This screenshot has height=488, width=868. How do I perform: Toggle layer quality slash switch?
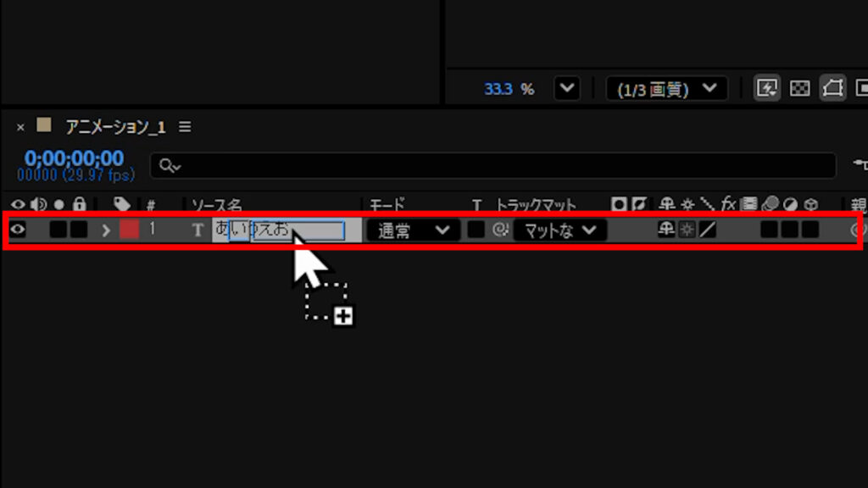tap(708, 230)
